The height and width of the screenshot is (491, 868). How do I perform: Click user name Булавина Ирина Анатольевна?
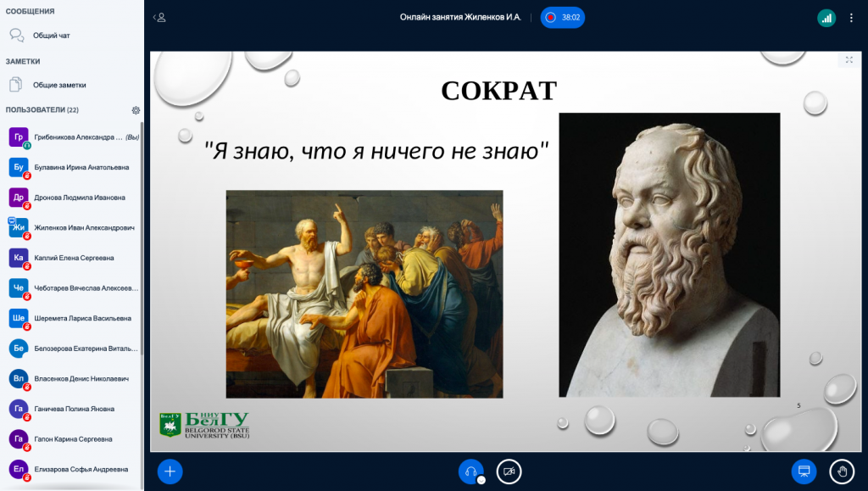coord(81,167)
